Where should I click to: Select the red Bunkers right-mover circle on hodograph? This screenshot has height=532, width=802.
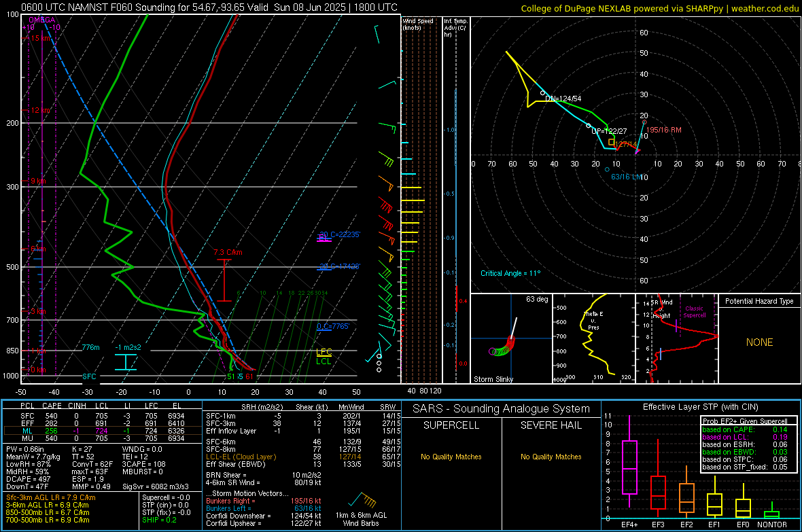[644, 122]
